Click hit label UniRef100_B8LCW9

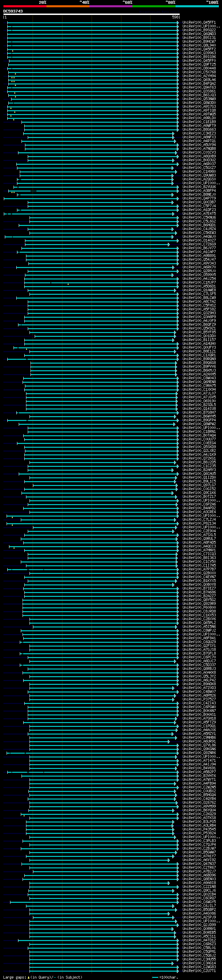tap(199, 298)
